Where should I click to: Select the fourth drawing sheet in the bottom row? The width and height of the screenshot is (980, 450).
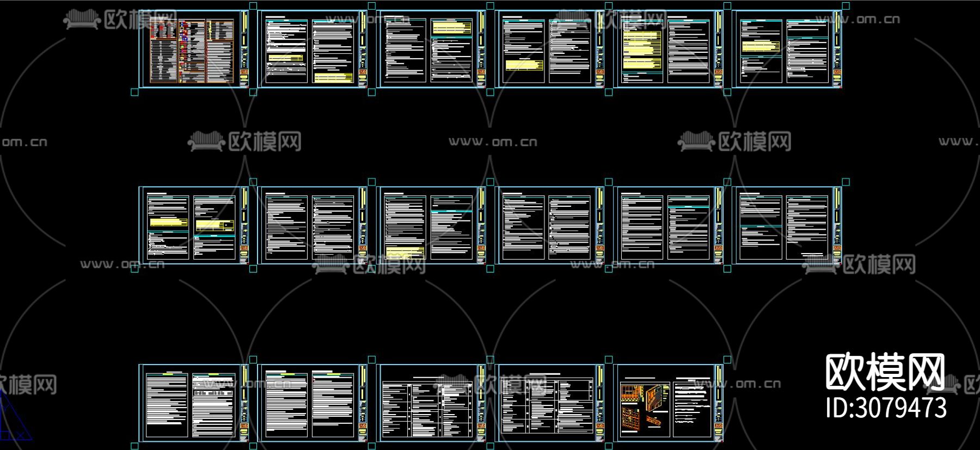550,403
